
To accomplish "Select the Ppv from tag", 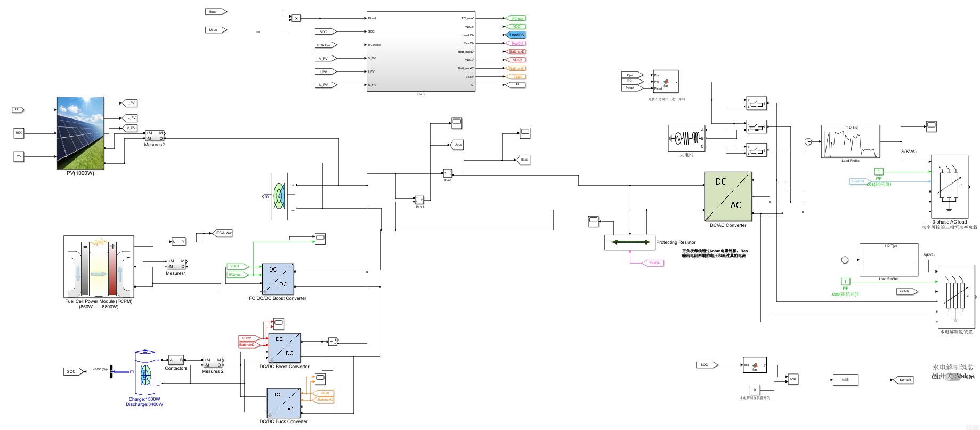I will pyautogui.click(x=631, y=75).
